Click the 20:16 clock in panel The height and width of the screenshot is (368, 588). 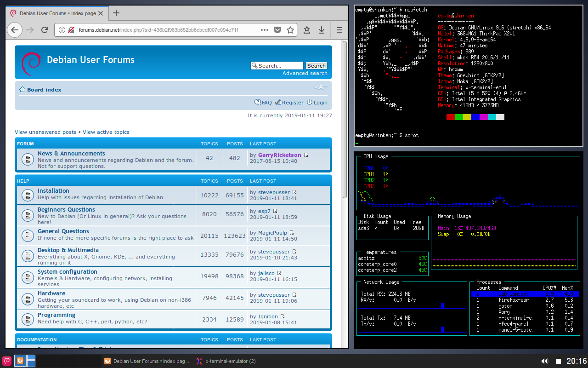point(576,361)
